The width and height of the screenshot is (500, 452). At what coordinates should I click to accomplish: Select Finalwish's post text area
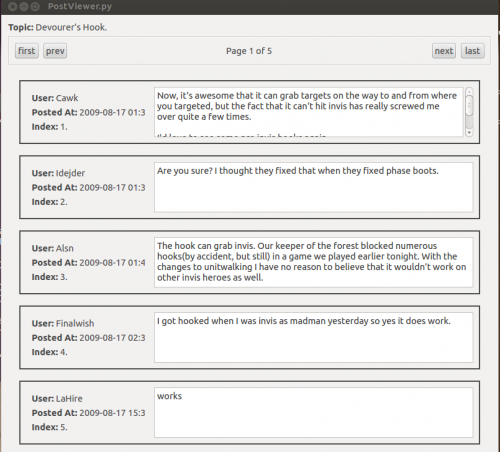(x=314, y=337)
